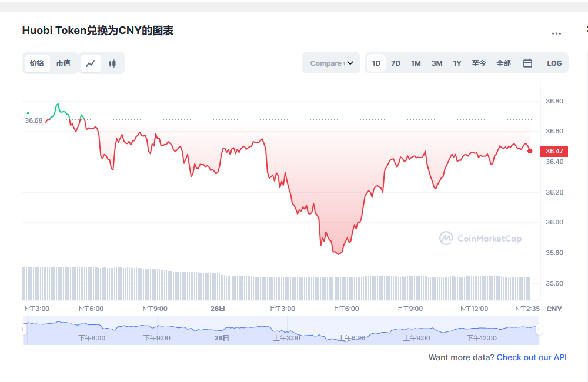Screen dimensions: 588x382
Task: Select the 1M time range
Action: 416,63
